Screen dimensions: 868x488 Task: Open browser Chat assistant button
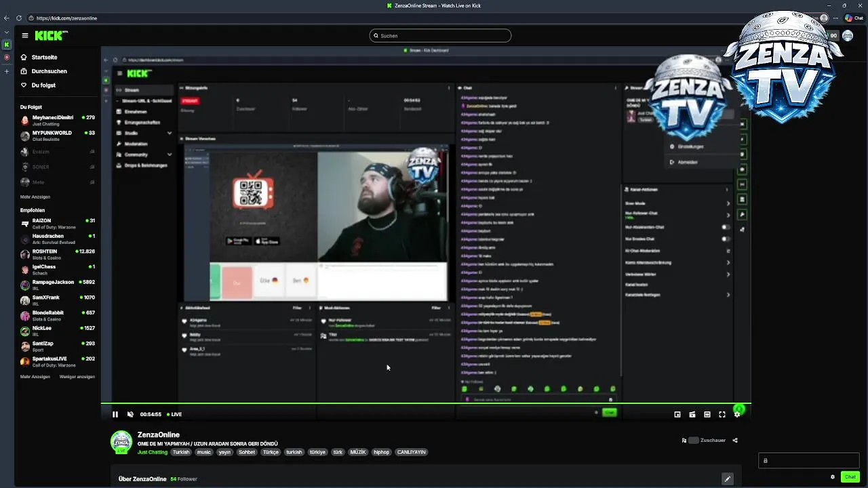854,18
